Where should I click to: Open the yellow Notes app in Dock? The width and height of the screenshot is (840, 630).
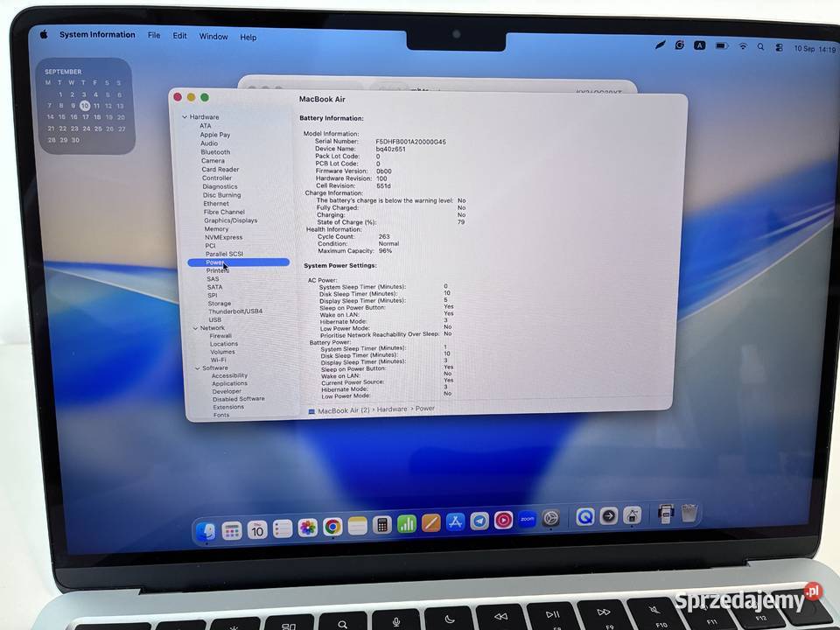tap(357, 526)
